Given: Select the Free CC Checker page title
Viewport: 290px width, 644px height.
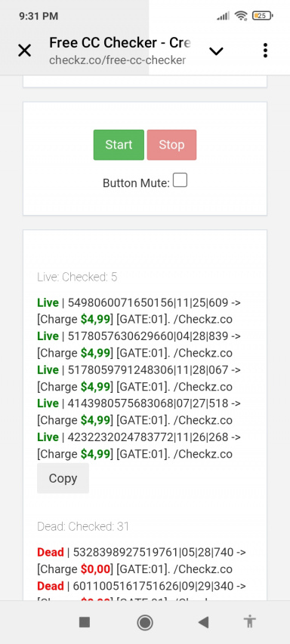Looking at the screenshot, I should [120, 43].
